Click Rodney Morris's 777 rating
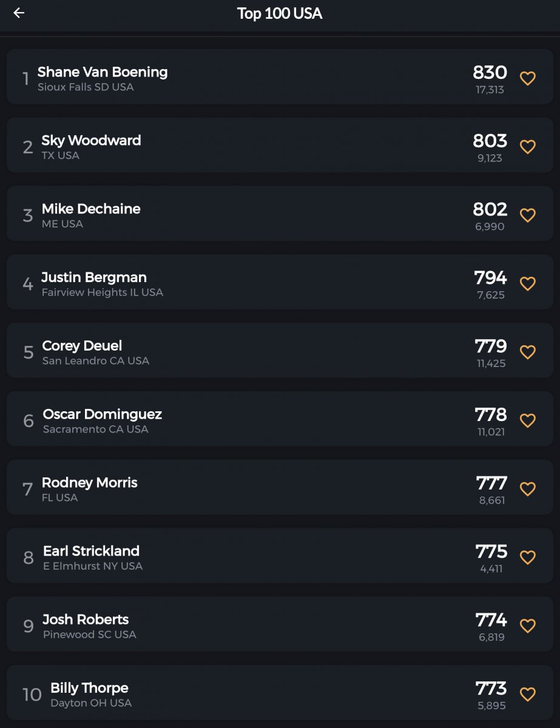The height and width of the screenshot is (728, 560). pyautogui.click(x=491, y=484)
